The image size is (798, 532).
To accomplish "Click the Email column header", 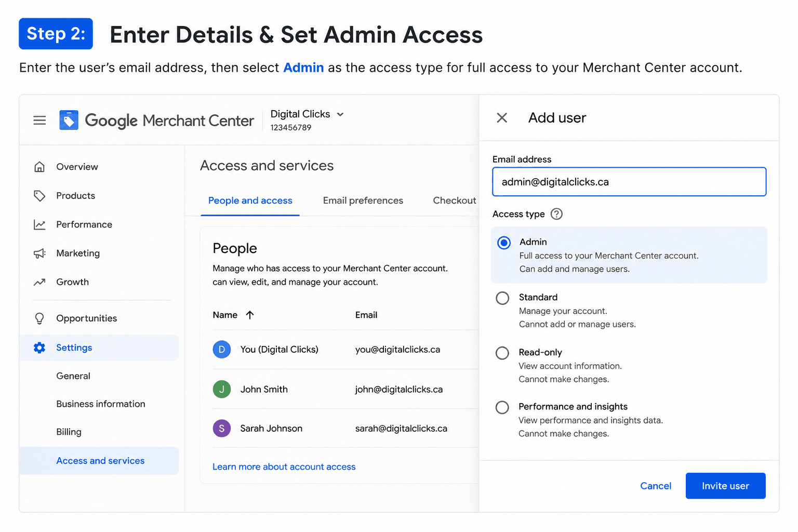I will coord(366,315).
